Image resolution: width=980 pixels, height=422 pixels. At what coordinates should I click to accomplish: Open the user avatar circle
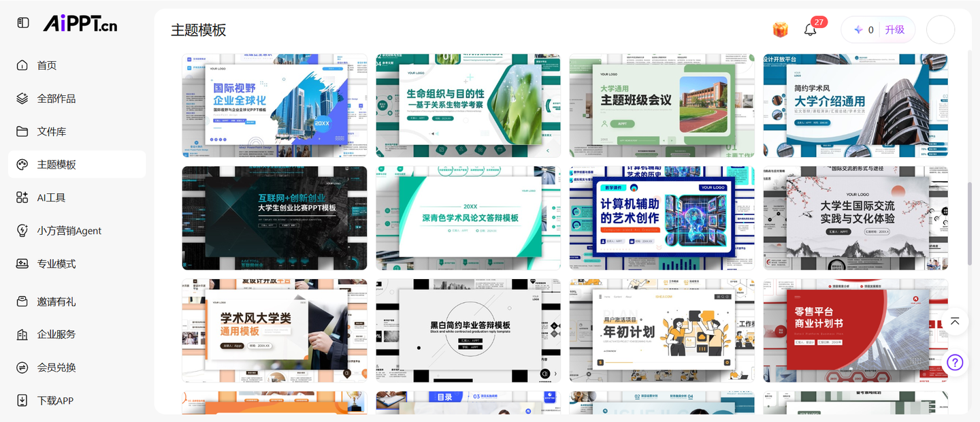pos(941,29)
